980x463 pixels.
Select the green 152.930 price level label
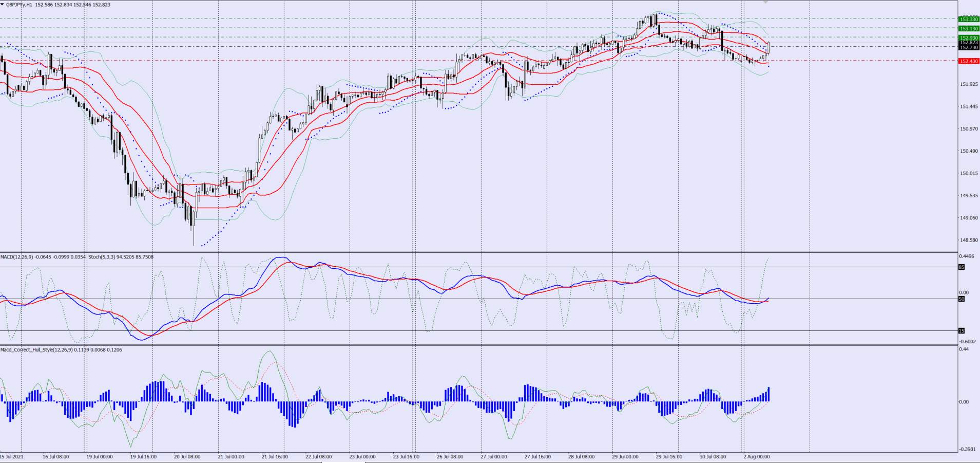click(969, 38)
